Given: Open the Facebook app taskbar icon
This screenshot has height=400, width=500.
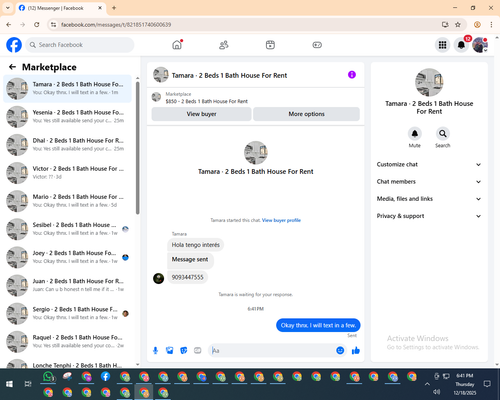Looking at the screenshot, I should pos(106,376).
